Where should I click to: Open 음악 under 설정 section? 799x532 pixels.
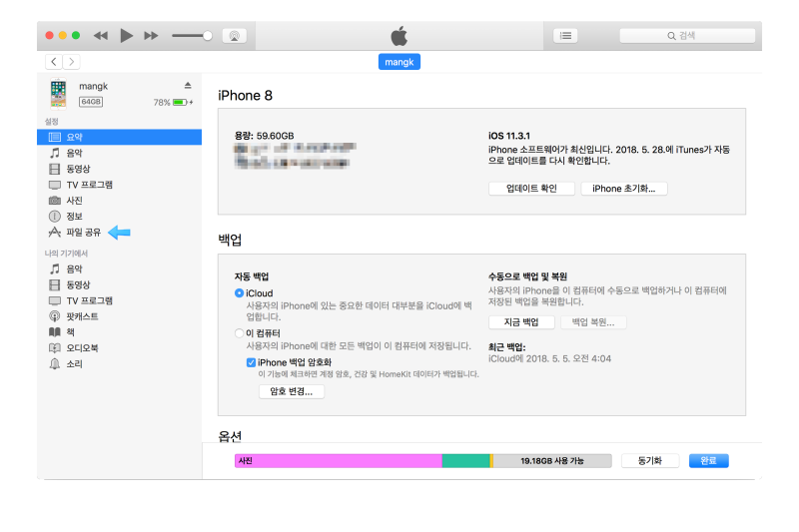(119, 153)
